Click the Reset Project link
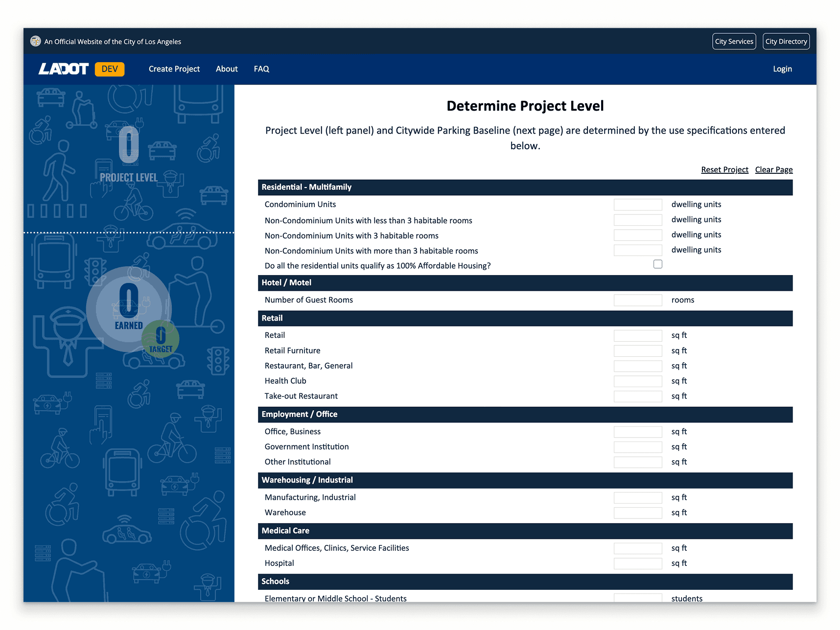840x630 pixels. click(x=724, y=170)
